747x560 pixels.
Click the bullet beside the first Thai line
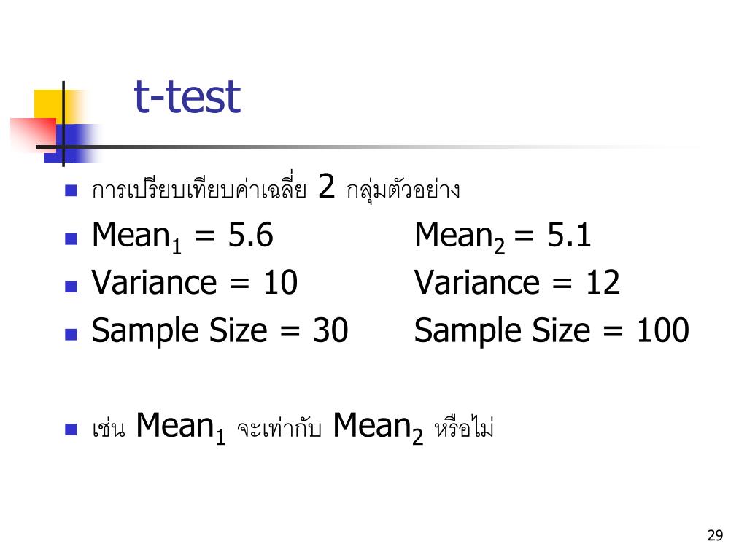pyautogui.click(x=71, y=190)
